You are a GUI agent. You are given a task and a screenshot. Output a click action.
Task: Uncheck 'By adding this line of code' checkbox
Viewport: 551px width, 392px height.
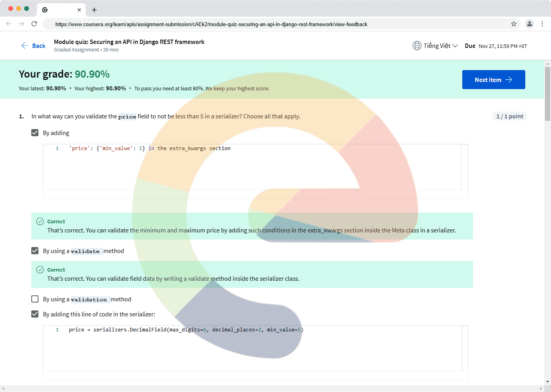35,314
